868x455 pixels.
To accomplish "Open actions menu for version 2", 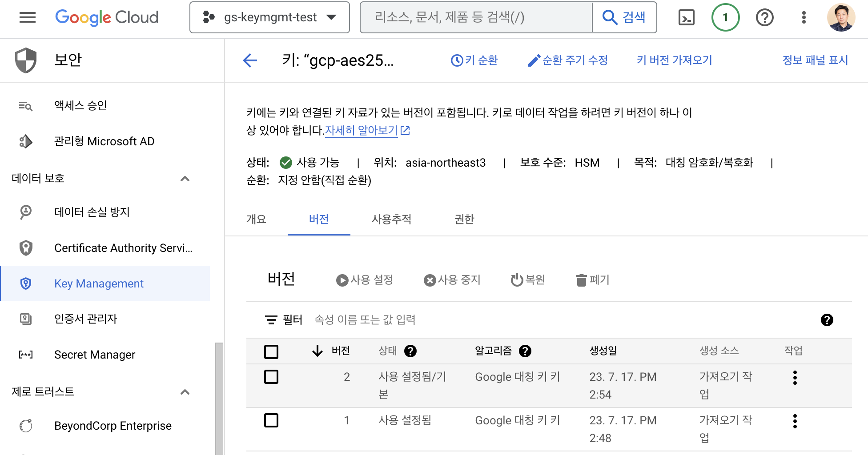I will [795, 378].
